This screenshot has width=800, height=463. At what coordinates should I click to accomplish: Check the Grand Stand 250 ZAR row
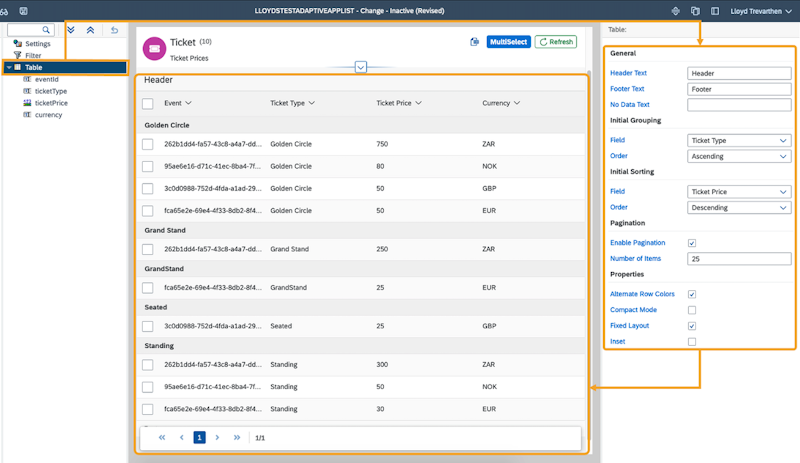147,249
